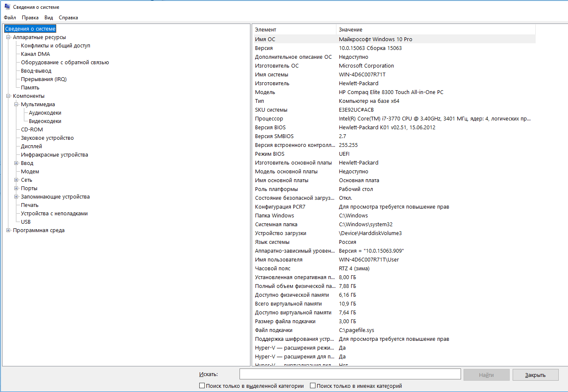Select Память tree item
This screenshot has width=568, height=392.
(30, 88)
